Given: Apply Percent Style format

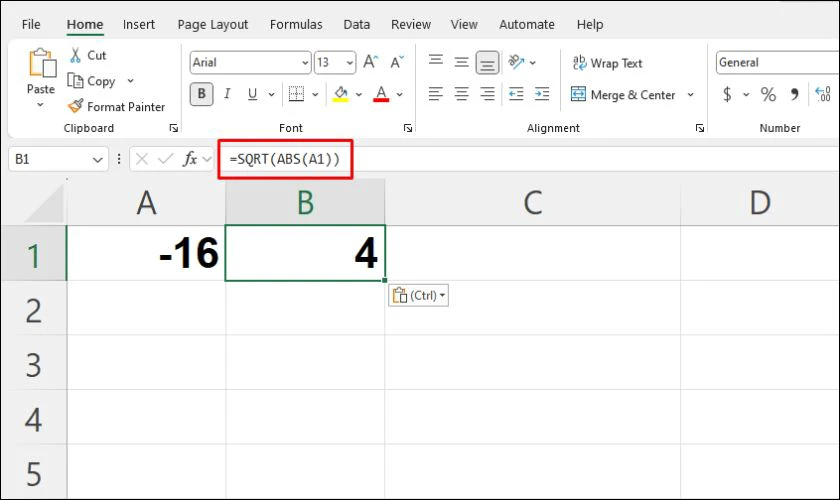Looking at the screenshot, I should [768, 94].
